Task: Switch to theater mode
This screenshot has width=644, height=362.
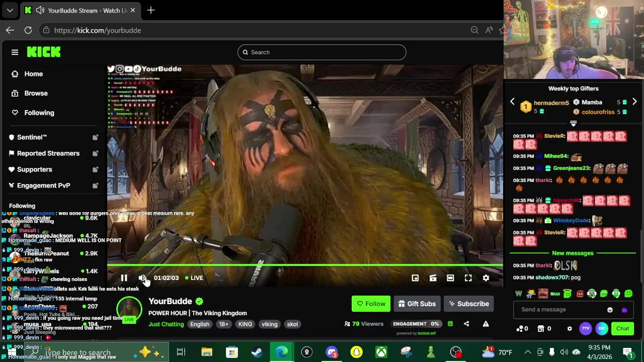Action: pyautogui.click(x=450, y=278)
